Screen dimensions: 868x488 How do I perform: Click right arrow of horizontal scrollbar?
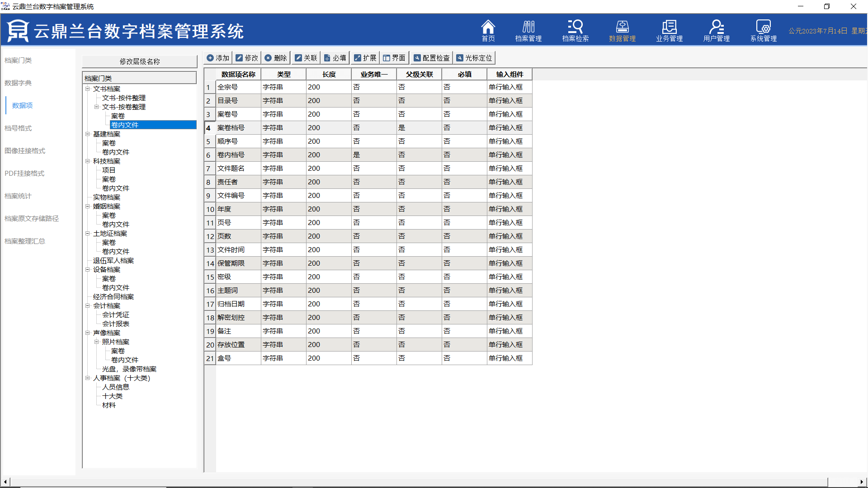coord(861,482)
